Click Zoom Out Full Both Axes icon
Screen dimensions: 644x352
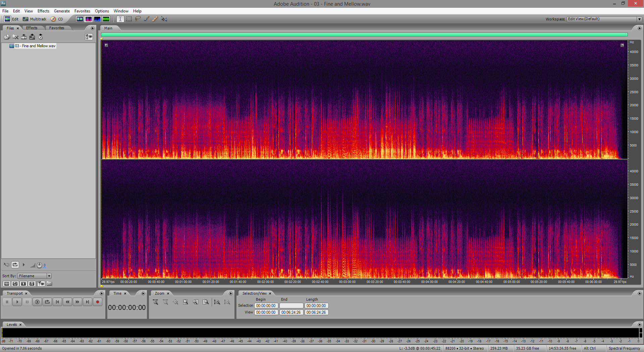point(175,302)
